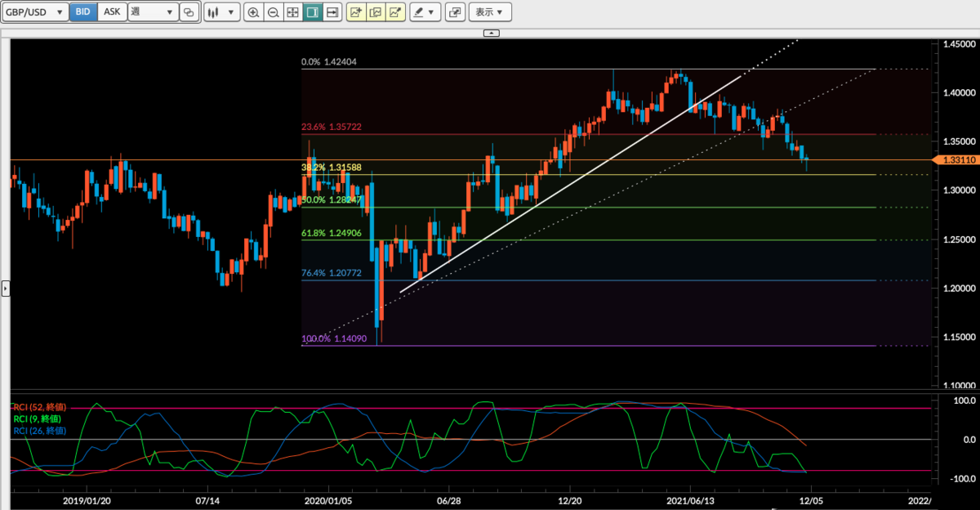Switch pricing to ASK mode
This screenshot has height=510, width=980.
111,11
